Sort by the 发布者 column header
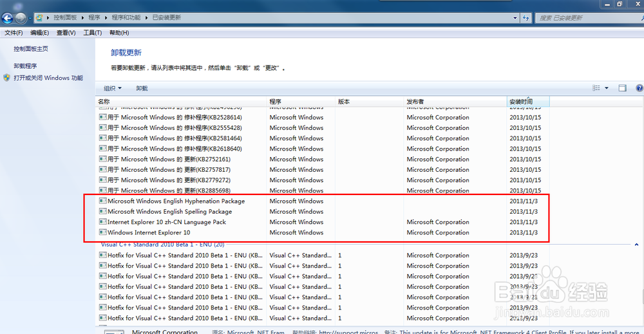This screenshot has width=644, height=334. [x=455, y=101]
